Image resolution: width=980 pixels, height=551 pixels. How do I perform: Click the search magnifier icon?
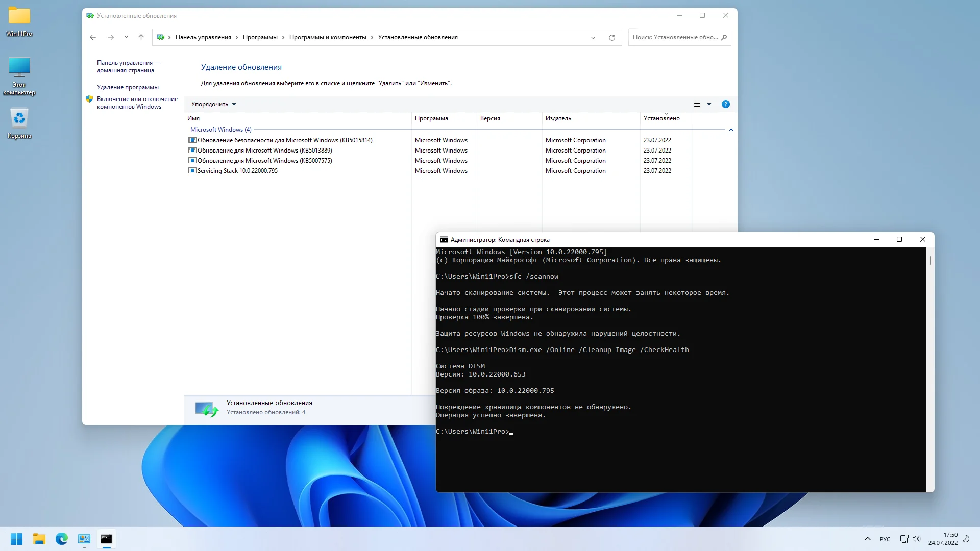coord(724,37)
